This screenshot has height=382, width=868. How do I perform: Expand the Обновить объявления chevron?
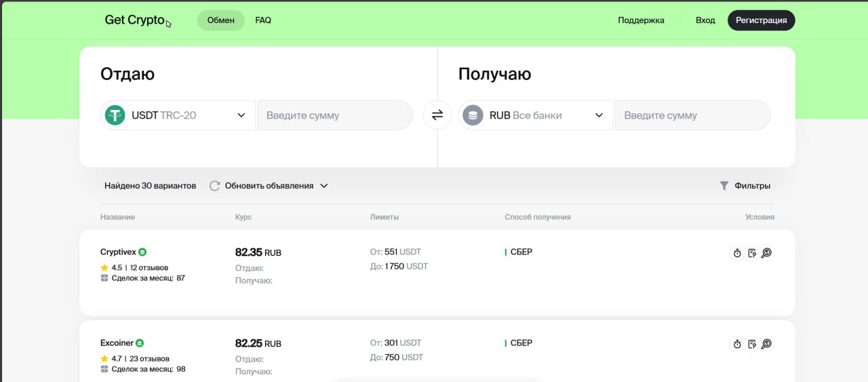pyautogui.click(x=324, y=186)
